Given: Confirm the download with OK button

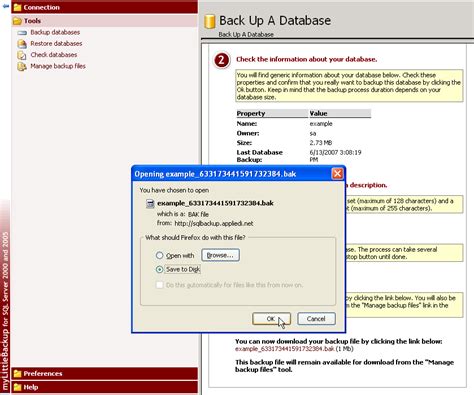Looking at the screenshot, I should 271,319.
